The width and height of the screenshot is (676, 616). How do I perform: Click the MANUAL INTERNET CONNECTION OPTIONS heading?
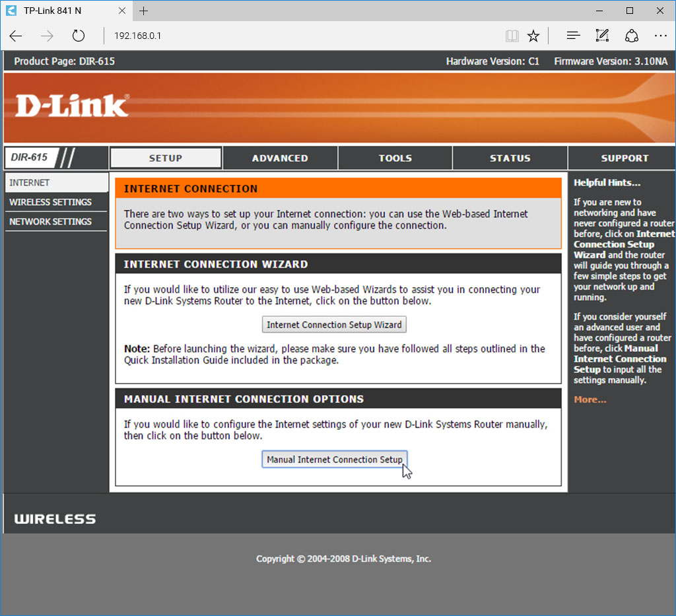point(244,399)
